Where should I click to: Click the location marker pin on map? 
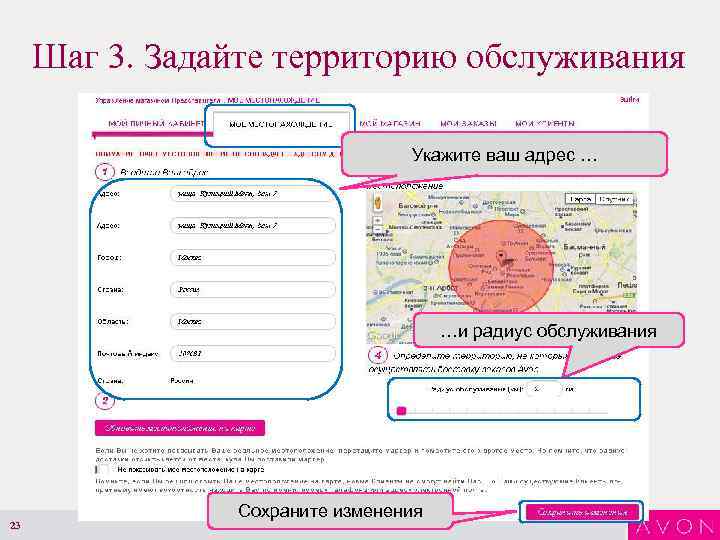pos(501,256)
